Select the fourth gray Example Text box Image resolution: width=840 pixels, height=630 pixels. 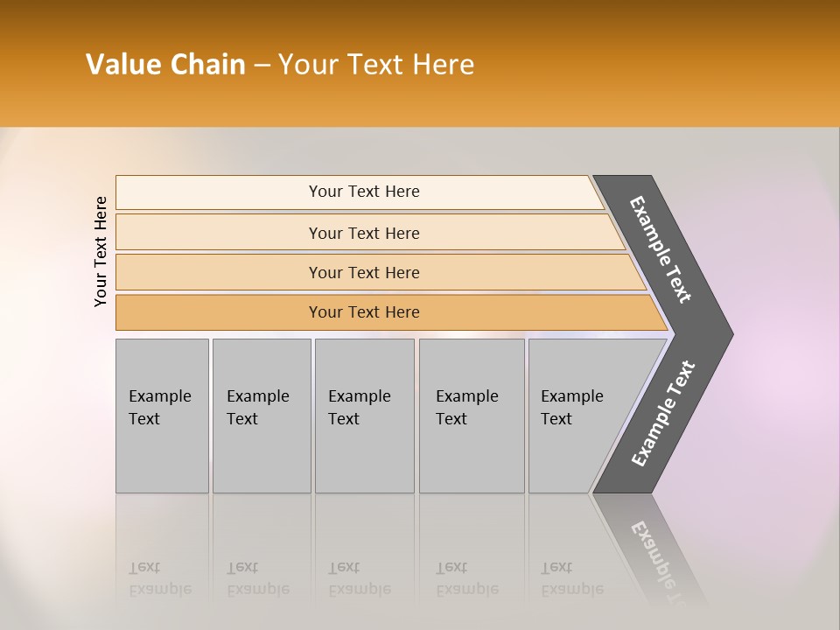coord(472,416)
